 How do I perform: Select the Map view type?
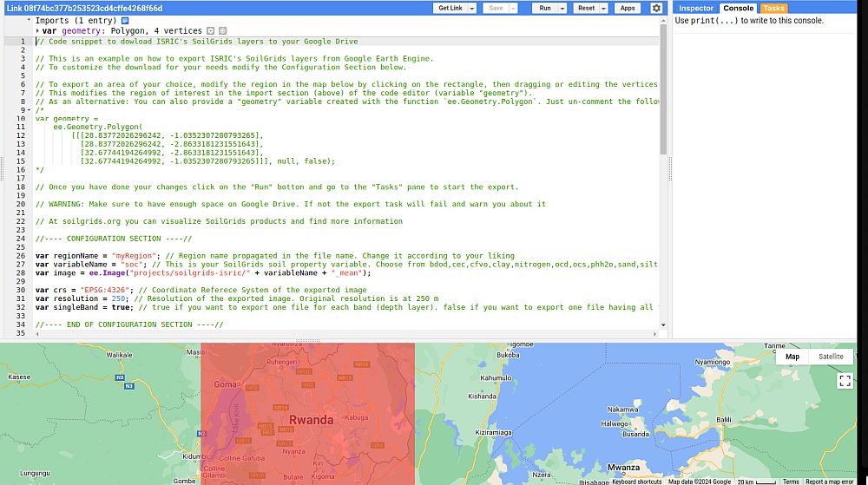click(x=792, y=357)
